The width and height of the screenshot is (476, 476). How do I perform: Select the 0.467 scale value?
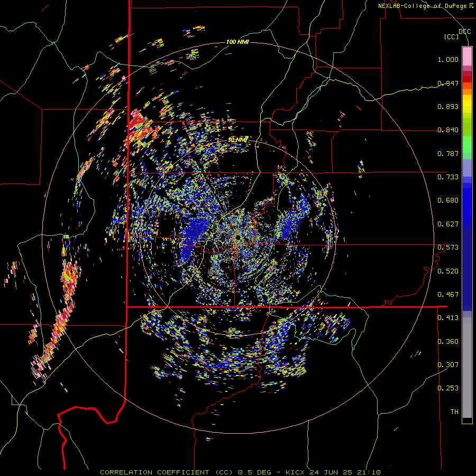pos(448,295)
